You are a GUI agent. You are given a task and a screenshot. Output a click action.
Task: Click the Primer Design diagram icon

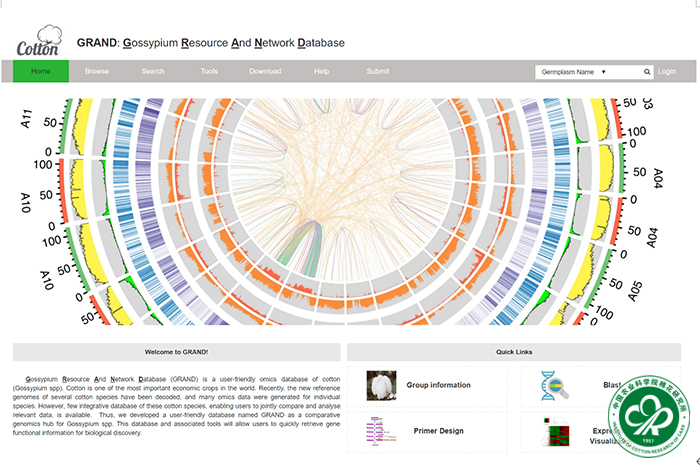click(x=376, y=432)
